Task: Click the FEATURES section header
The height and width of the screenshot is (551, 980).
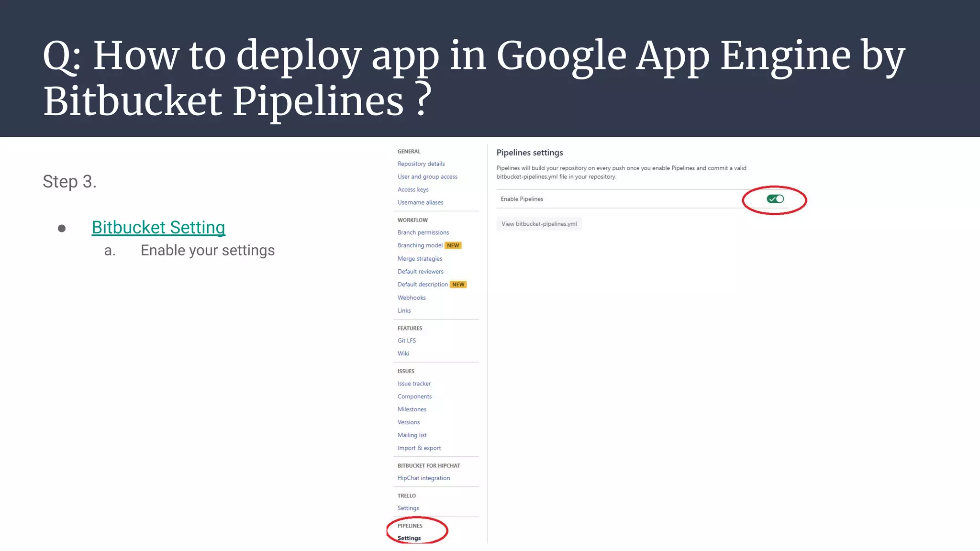Action: [410, 329]
